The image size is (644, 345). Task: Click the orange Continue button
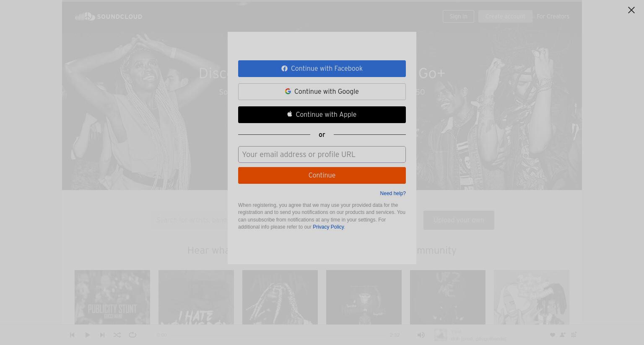[x=322, y=175]
